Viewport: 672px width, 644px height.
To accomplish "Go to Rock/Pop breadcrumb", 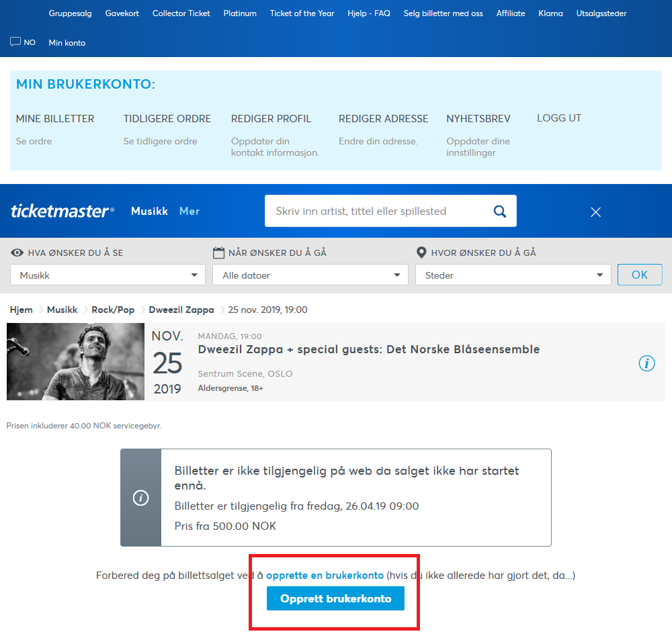I will [x=113, y=310].
